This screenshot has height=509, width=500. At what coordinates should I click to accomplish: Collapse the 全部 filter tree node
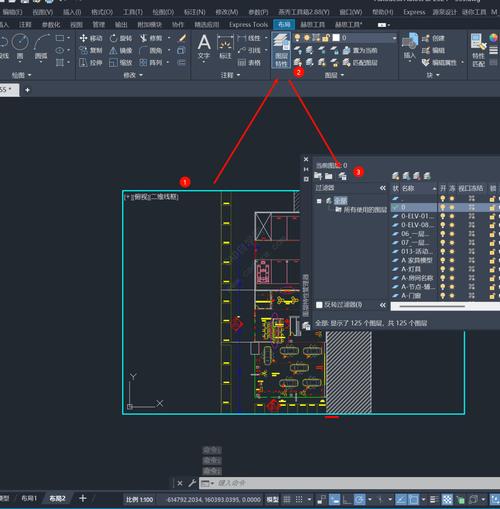click(319, 201)
